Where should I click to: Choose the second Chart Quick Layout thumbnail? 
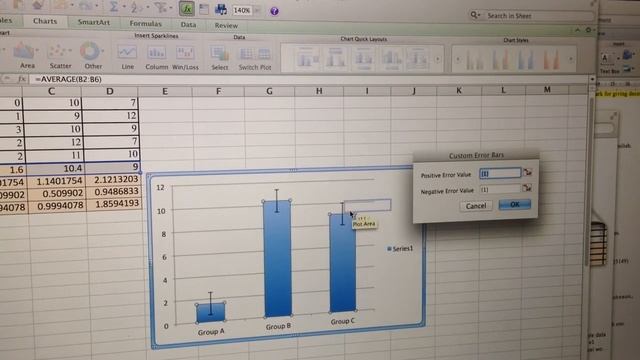point(336,58)
